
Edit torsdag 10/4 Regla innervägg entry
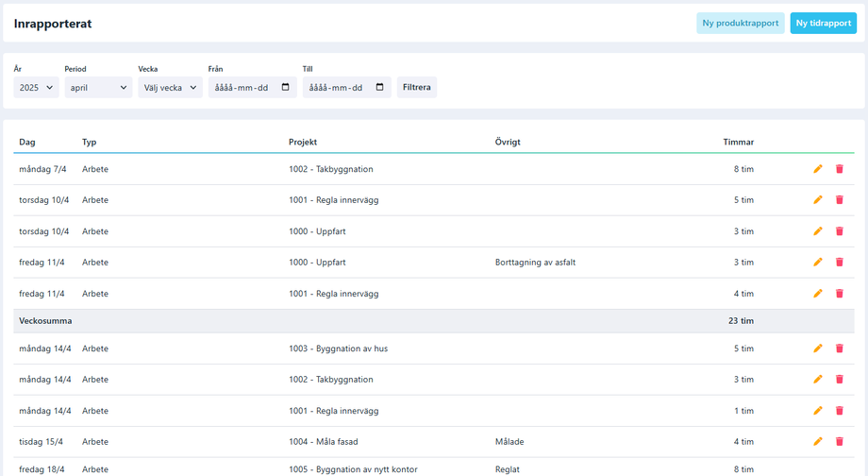(818, 200)
